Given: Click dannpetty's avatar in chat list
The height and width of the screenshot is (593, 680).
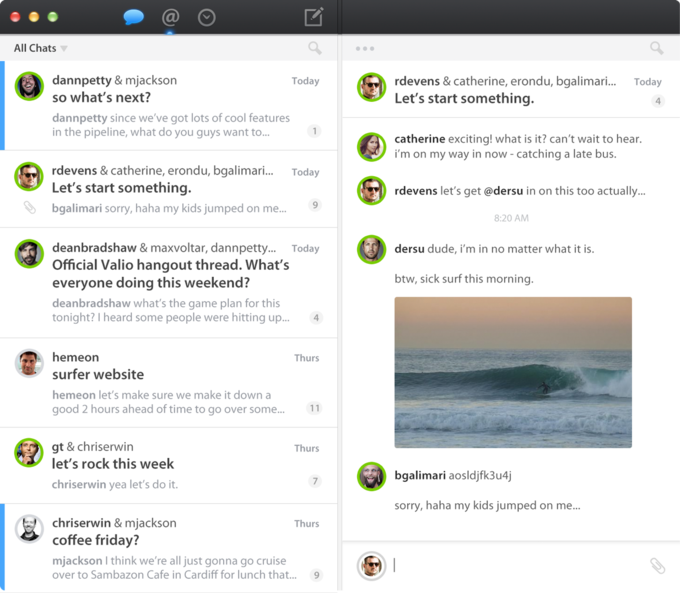Looking at the screenshot, I should click(x=29, y=86).
